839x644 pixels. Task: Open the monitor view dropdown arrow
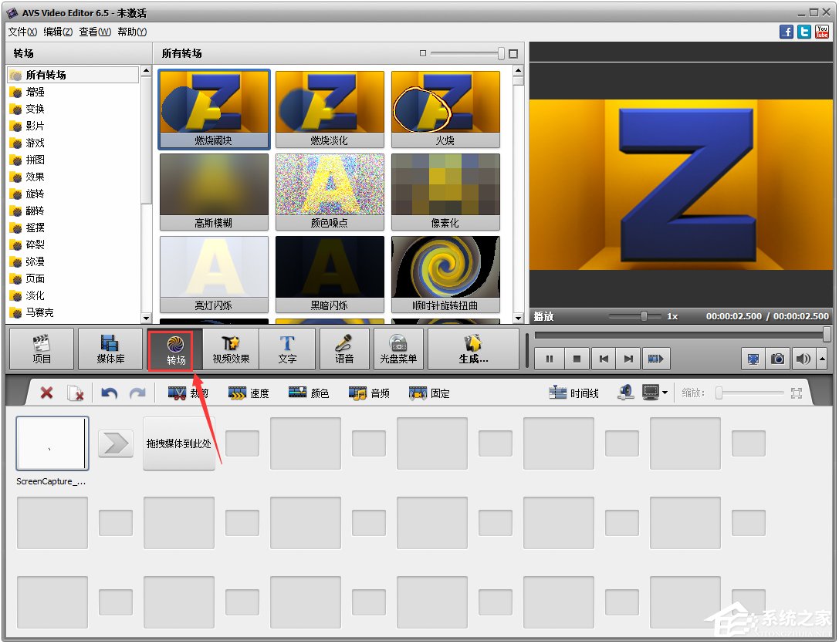[x=665, y=393]
